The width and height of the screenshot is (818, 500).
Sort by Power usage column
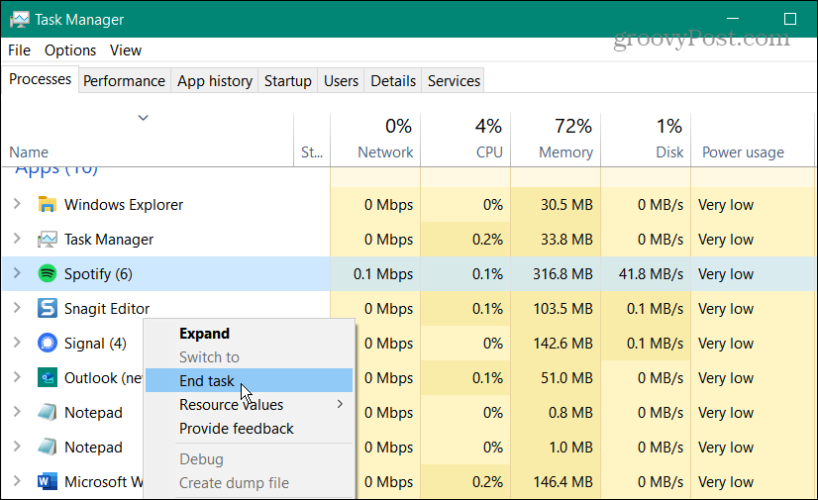point(752,140)
